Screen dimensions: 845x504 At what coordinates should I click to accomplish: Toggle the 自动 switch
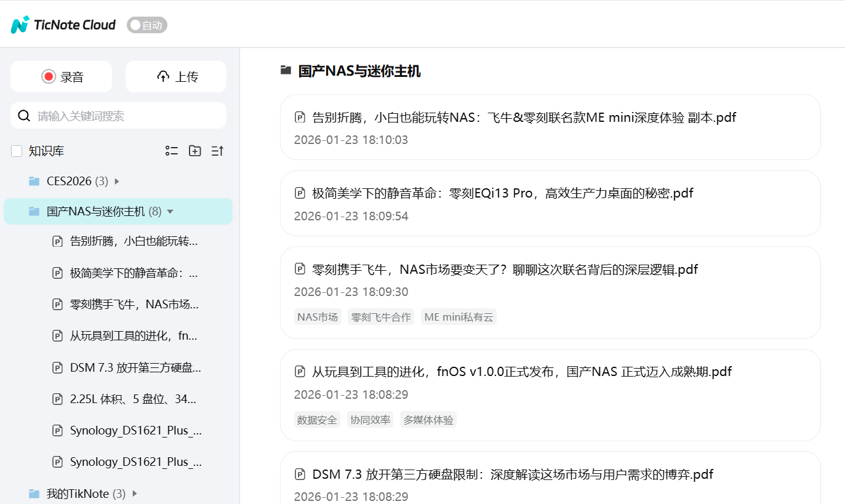(x=147, y=25)
